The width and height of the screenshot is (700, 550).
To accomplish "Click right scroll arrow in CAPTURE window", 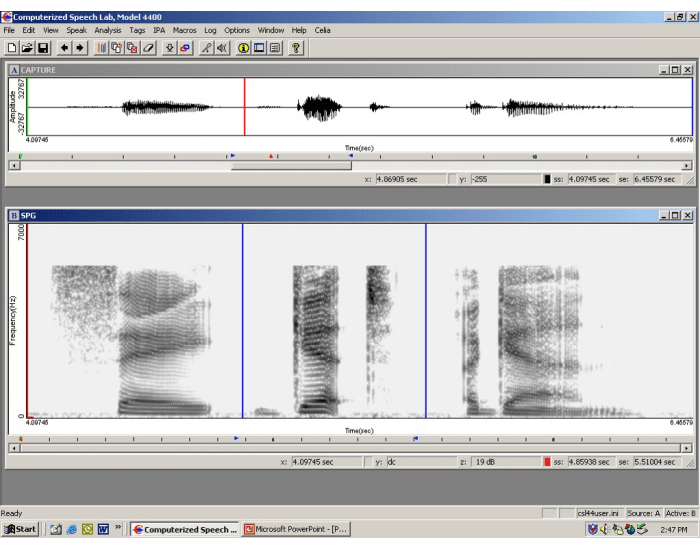I will [x=687, y=166].
